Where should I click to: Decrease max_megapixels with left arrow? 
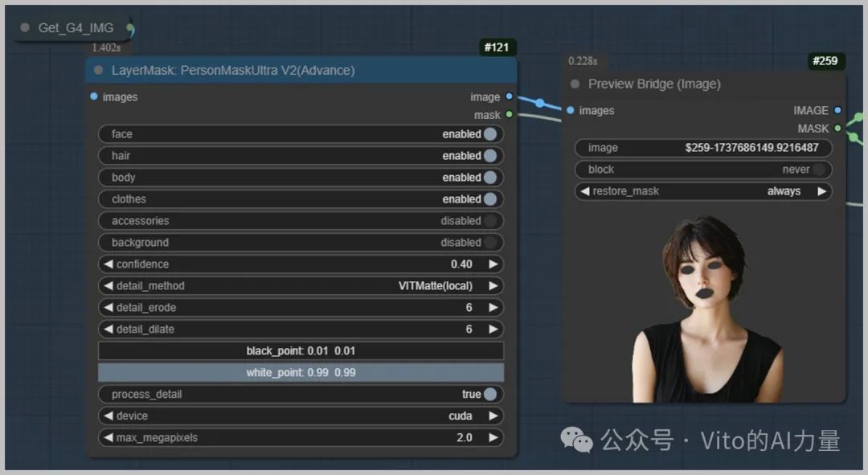[108, 437]
